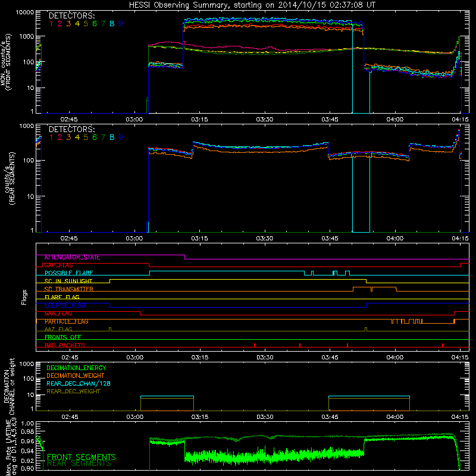476x476 pixels.
Task: Click the '03:15' time tick under decimation plot
Action: pos(200,417)
